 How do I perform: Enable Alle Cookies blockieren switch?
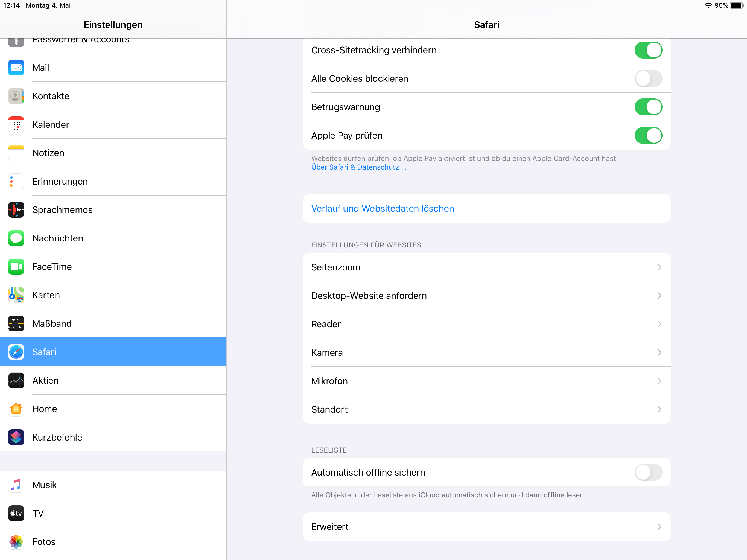pyautogui.click(x=648, y=78)
